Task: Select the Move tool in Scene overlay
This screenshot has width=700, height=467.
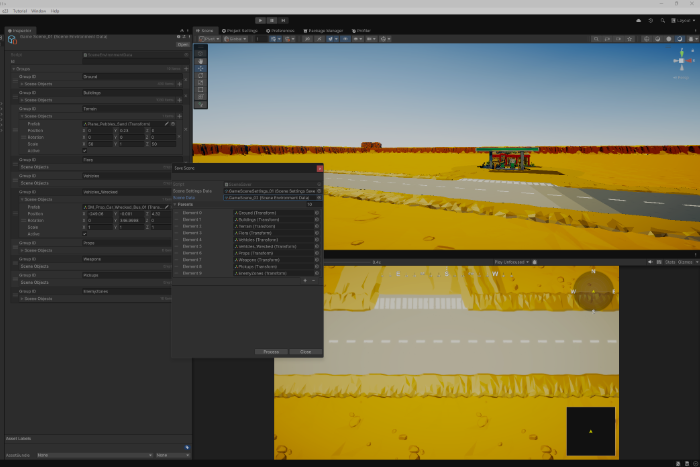Action: pyautogui.click(x=201, y=68)
